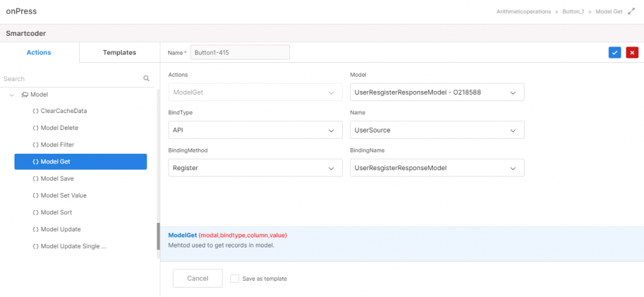Click the search magnifier icon
The width and height of the screenshot is (644, 297).
[x=146, y=78]
